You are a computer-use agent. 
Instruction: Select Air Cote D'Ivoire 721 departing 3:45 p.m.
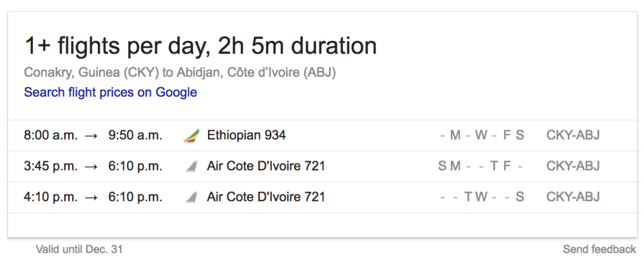tap(265, 166)
